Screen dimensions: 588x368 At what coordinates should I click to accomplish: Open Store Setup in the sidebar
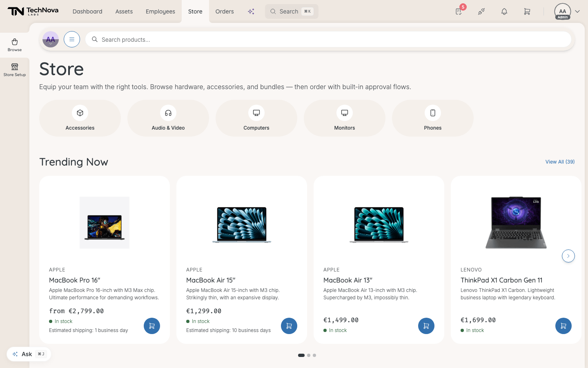click(15, 70)
